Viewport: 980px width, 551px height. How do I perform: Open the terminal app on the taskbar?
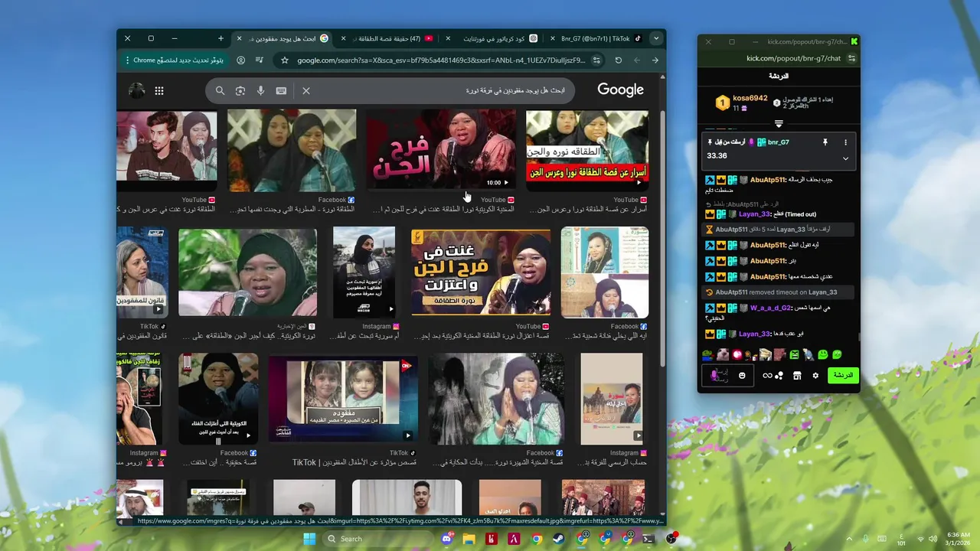[x=648, y=539]
